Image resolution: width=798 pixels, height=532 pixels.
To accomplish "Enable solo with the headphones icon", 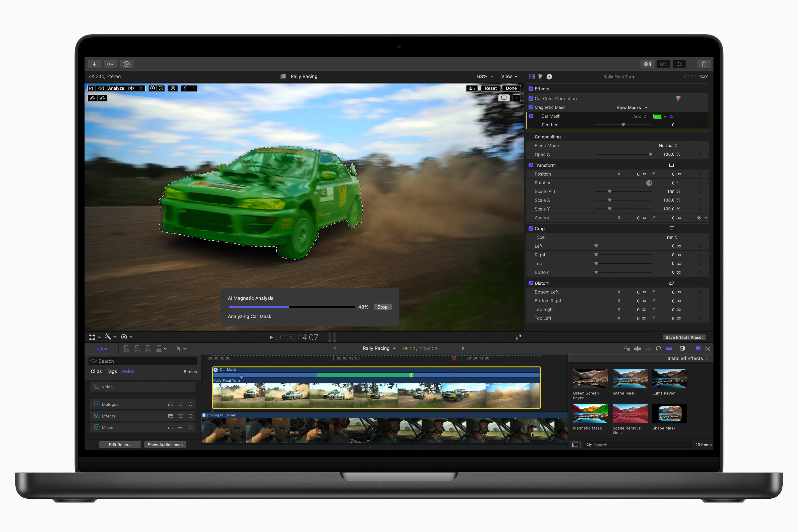I will pyautogui.click(x=659, y=348).
